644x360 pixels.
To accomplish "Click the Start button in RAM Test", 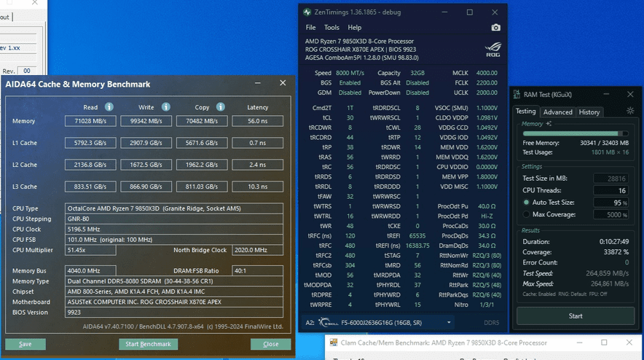I will (x=576, y=316).
